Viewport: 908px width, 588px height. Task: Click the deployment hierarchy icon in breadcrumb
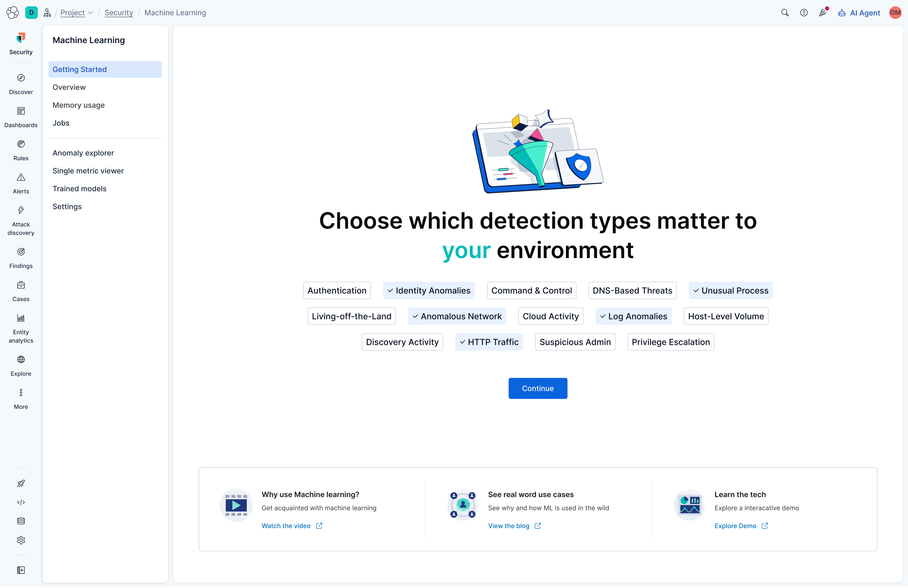tap(47, 13)
